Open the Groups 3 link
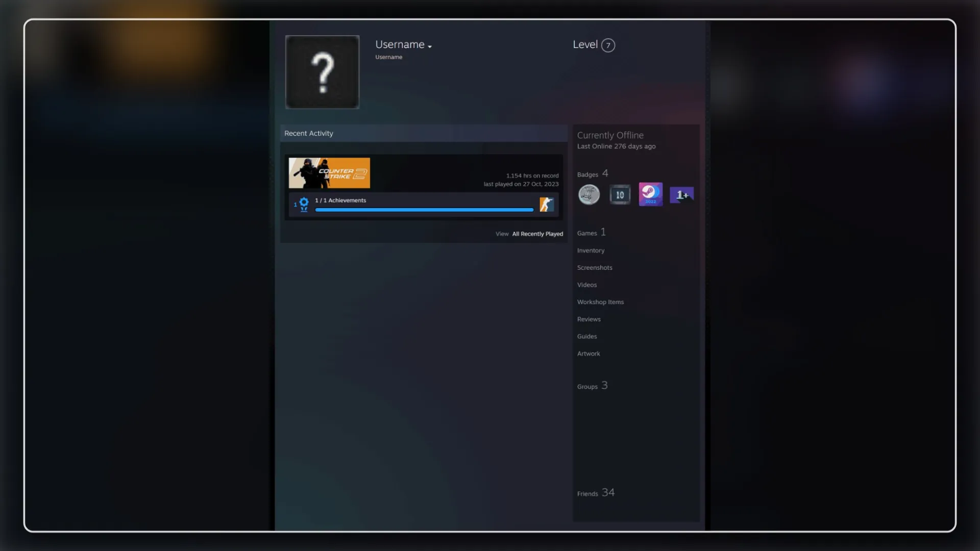 click(593, 386)
